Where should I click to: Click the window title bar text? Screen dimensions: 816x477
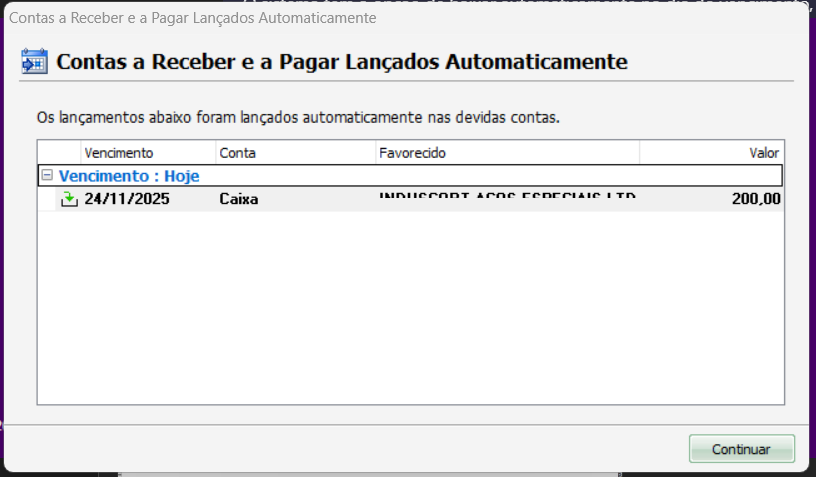pos(193,18)
